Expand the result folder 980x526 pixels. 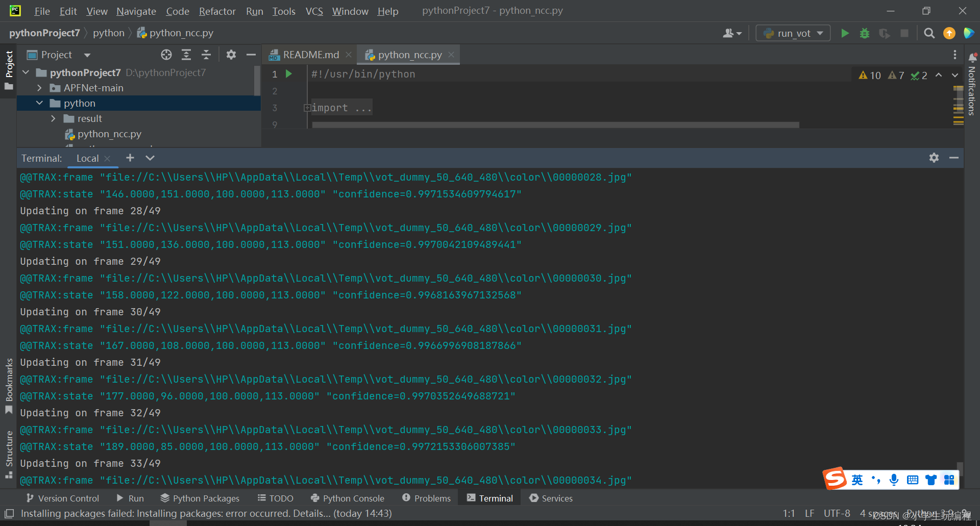tap(53, 118)
